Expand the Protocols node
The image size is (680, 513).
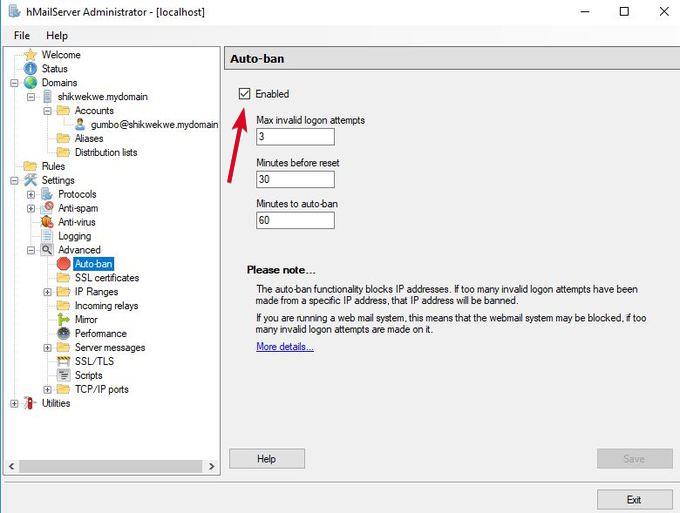tap(31, 194)
